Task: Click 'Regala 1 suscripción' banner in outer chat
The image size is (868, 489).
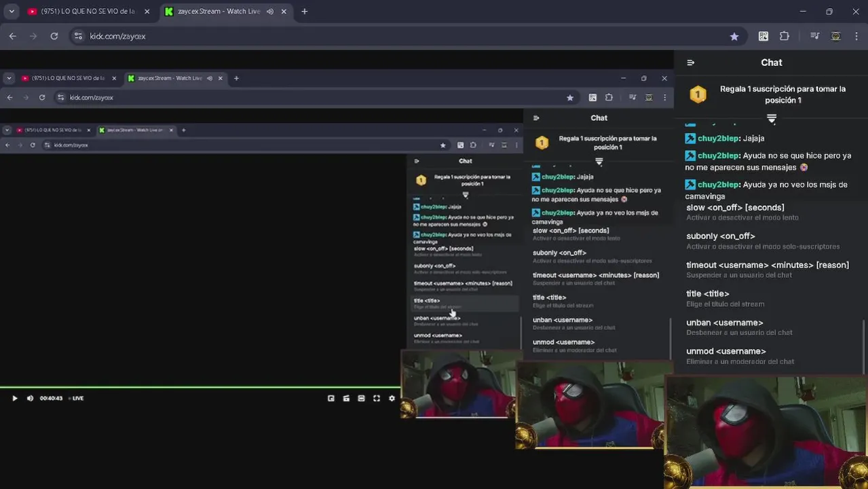Action: pos(782,94)
